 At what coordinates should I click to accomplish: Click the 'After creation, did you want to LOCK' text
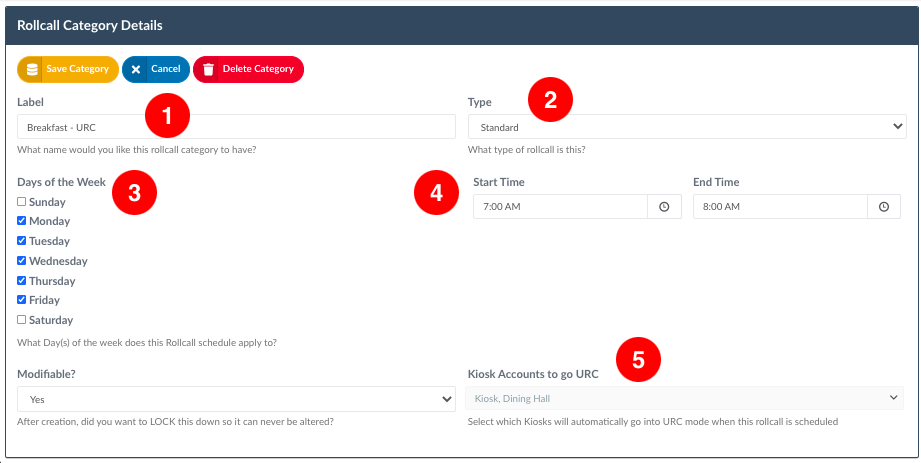point(176,421)
